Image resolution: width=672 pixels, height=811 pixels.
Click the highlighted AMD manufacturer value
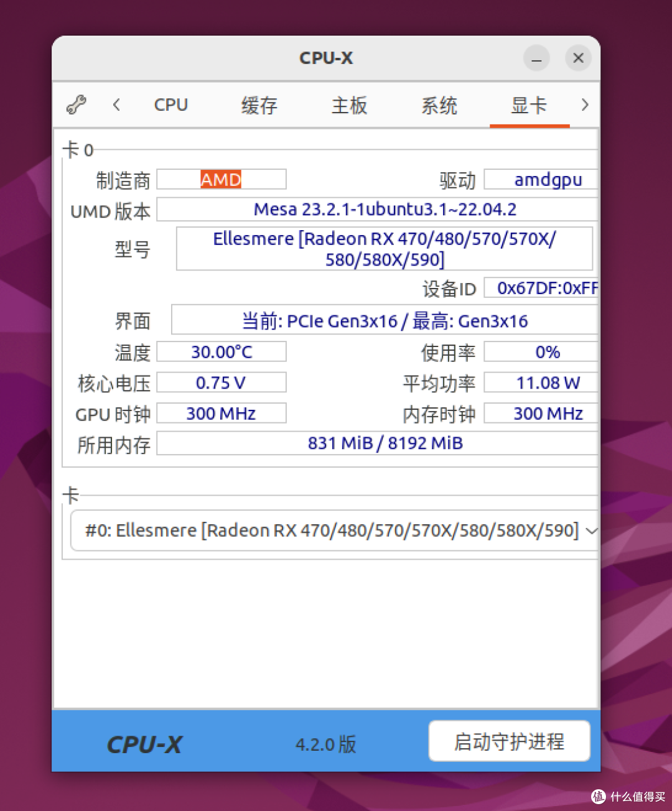pos(221,180)
